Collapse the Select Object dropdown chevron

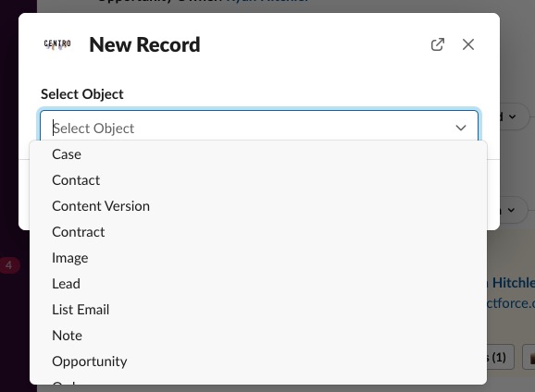[461, 128]
